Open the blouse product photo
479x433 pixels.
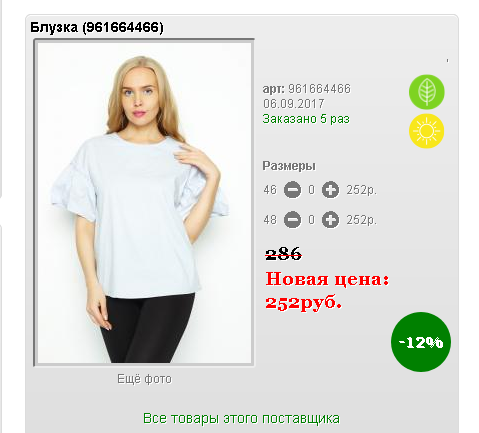click(144, 203)
